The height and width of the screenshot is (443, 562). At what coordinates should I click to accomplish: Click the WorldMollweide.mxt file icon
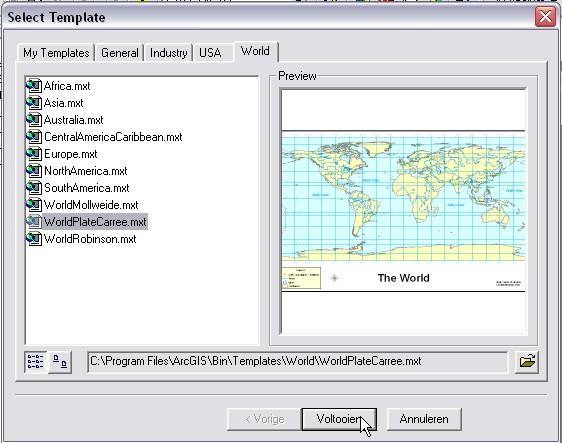click(x=34, y=205)
